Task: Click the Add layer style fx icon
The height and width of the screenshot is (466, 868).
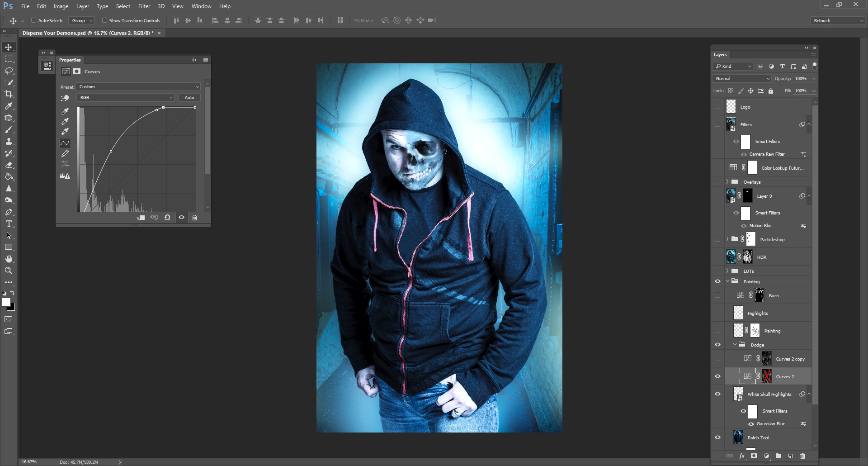Action: (742, 456)
